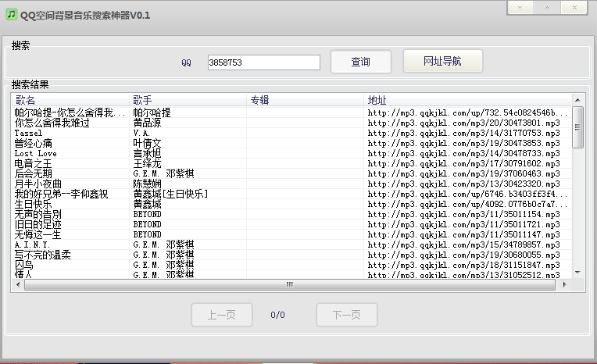Click the horizontal scrollbar right arrow
This screenshot has height=364, width=597.
click(565, 285)
